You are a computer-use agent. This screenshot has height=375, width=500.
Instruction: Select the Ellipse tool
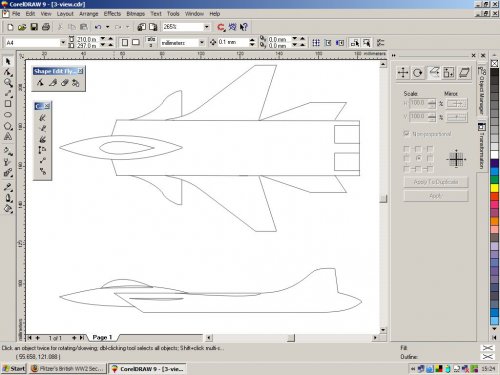pyautogui.click(x=8, y=115)
